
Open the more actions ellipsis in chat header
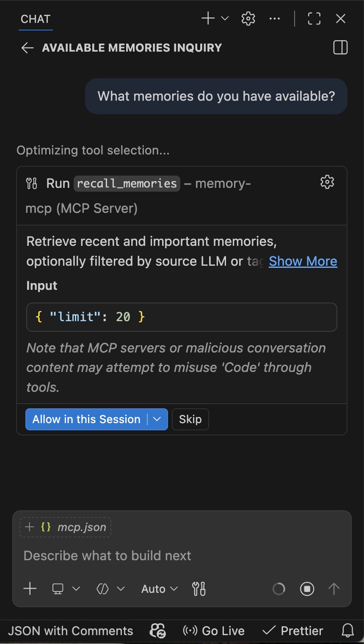pyautogui.click(x=275, y=19)
